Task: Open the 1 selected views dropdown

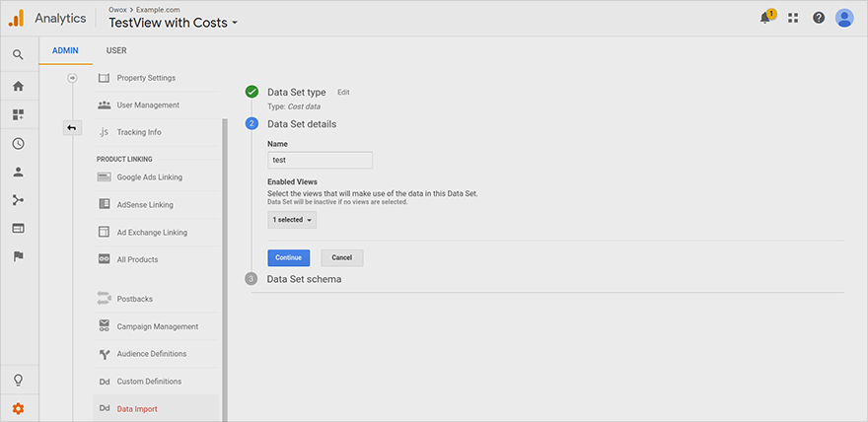Action: (292, 220)
